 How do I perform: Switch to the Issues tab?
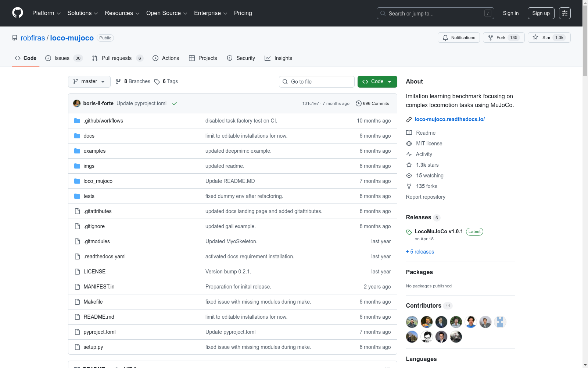64,58
